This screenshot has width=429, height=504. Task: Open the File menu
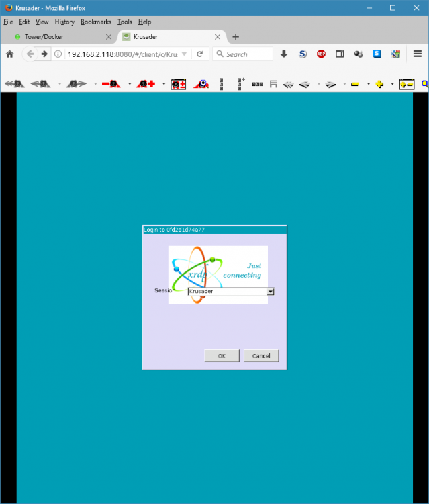(8, 22)
